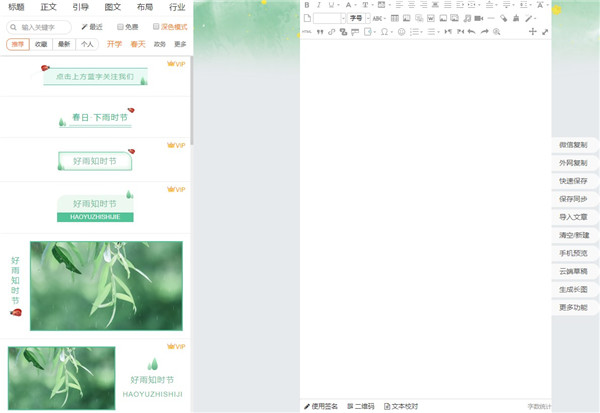The width and height of the screenshot is (600, 413).
Task: Click the 生成长图 button
Action: 574,289
